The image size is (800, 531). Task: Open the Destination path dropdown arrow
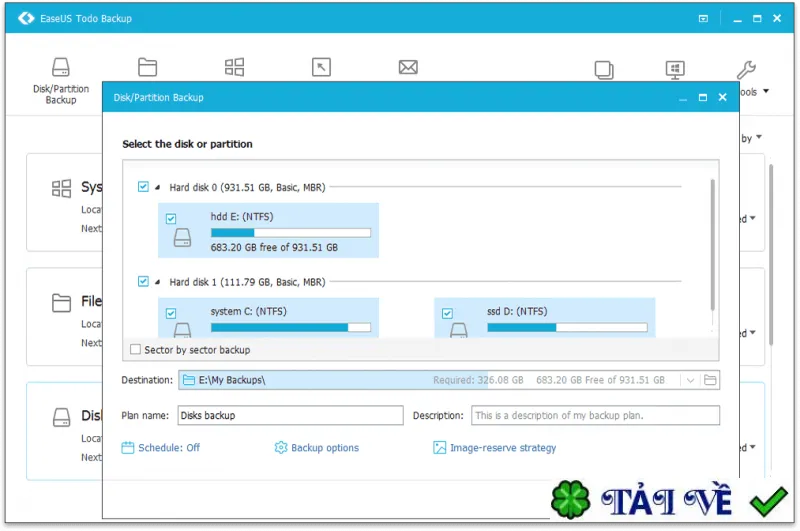tap(690, 381)
